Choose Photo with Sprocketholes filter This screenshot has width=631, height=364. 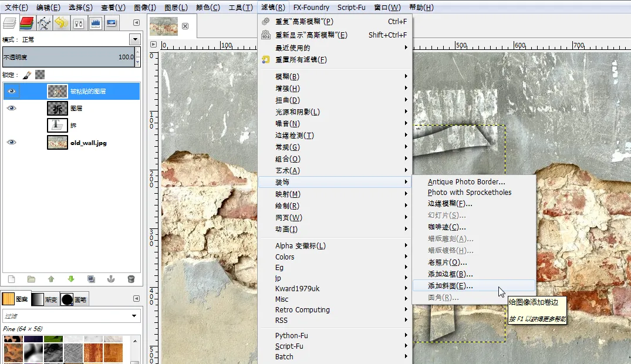tap(474, 193)
